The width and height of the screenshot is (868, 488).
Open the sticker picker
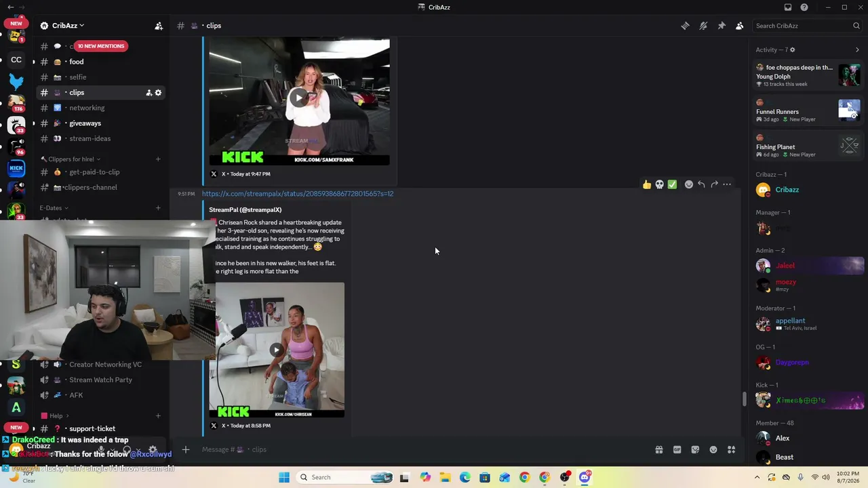coord(695,449)
